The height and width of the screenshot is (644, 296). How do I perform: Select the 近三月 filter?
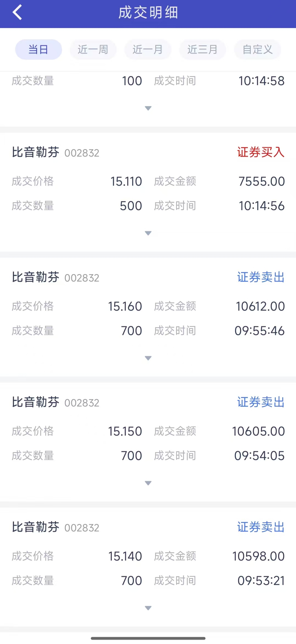click(x=202, y=49)
